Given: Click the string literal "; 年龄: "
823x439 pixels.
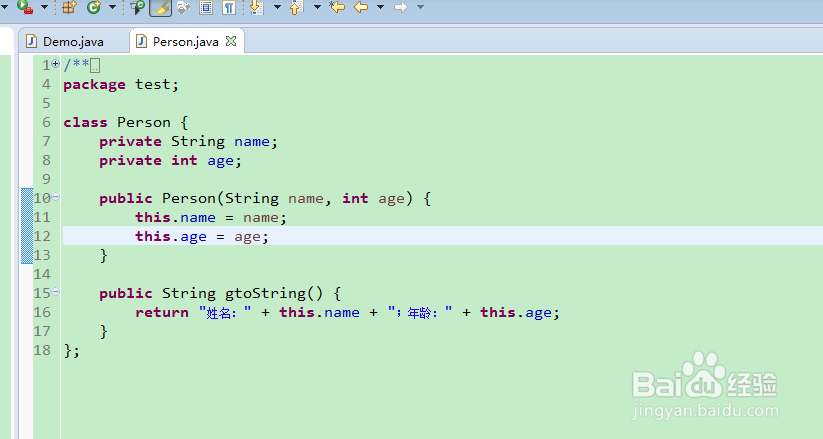Looking at the screenshot, I should tap(420, 312).
